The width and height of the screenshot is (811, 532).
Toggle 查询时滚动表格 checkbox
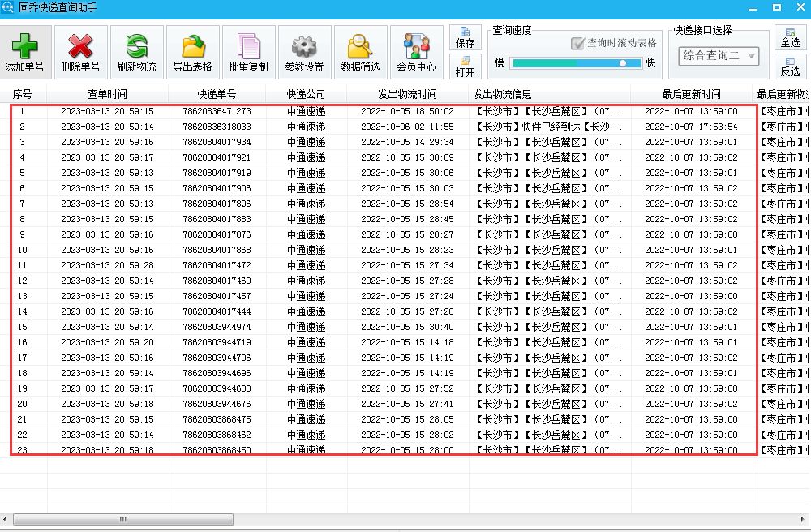(x=577, y=43)
